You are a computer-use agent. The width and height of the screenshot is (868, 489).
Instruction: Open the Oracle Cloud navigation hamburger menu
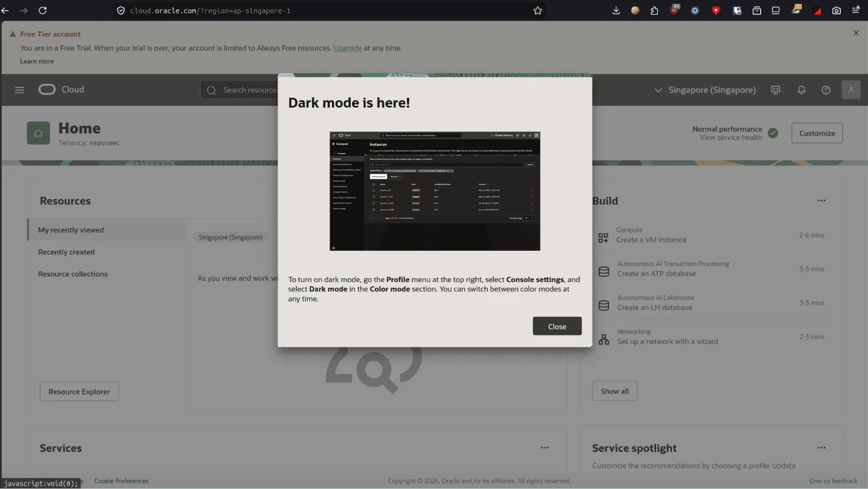click(x=20, y=90)
